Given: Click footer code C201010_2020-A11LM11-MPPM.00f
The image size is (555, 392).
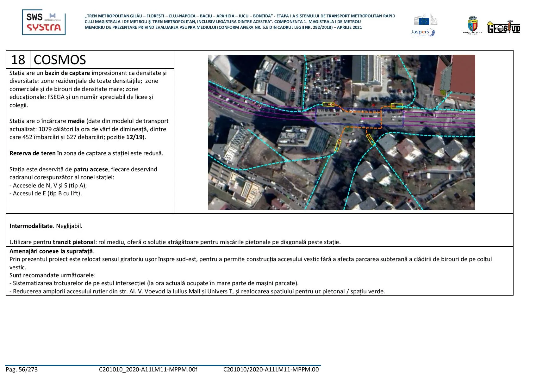Looking at the screenshot, I should pyautogui.click(x=148, y=370).
